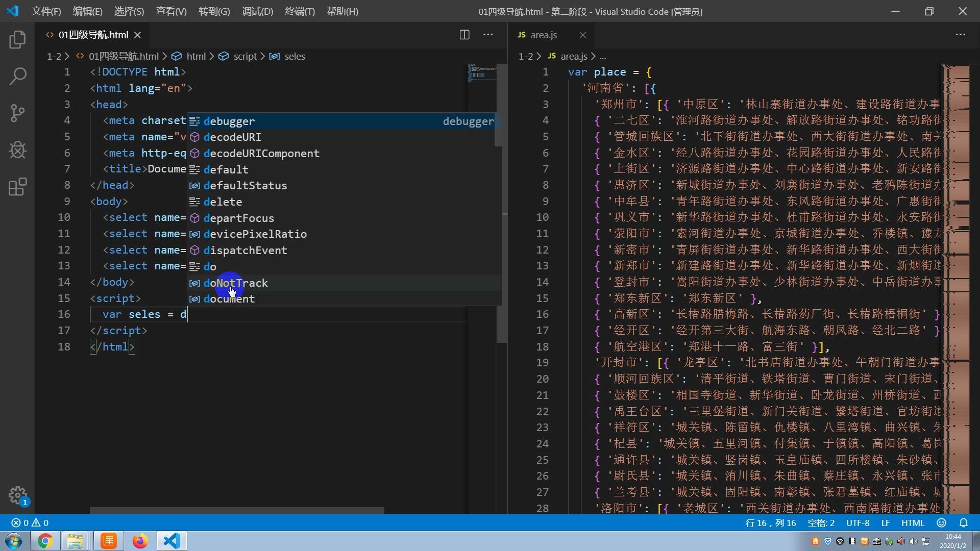Open the 转到(G) menu

pyautogui.click(x=214, y=11)
